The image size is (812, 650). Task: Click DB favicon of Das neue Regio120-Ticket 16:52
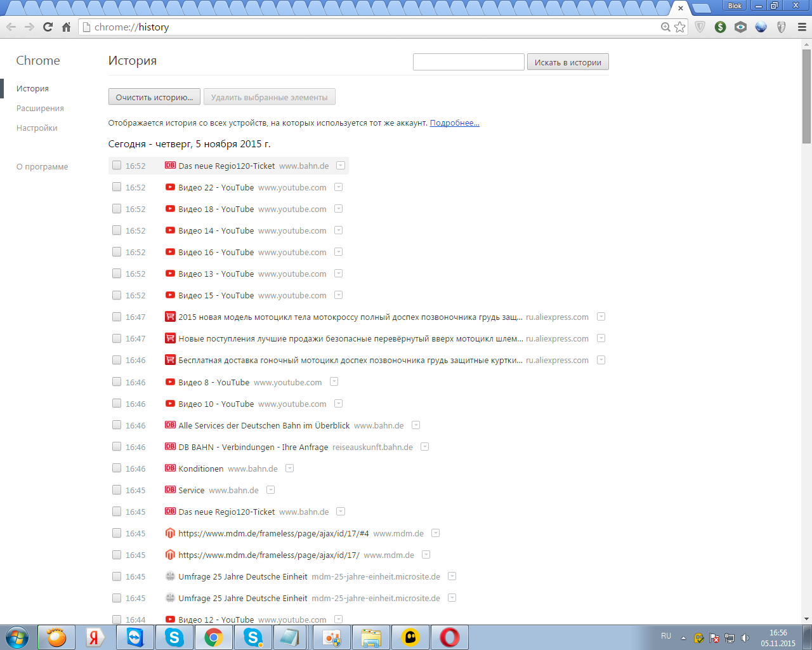(x=170, y=166)
